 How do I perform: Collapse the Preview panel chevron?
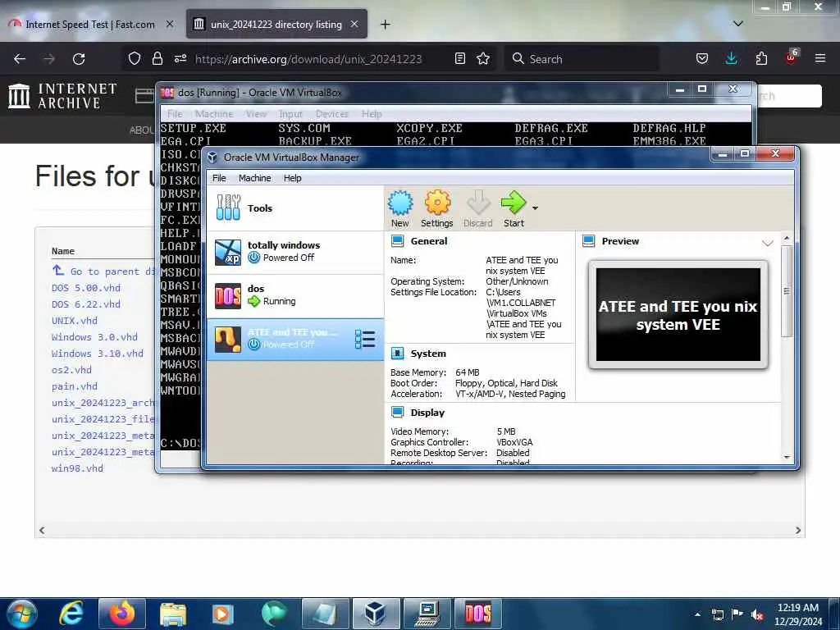pyautogui.click(x=768, y=243)
